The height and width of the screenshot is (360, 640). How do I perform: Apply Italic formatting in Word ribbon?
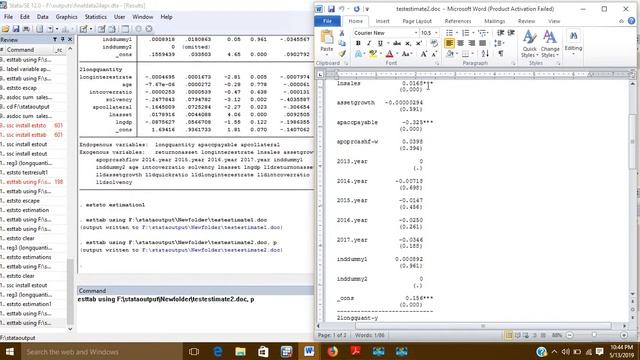point(369,43)
